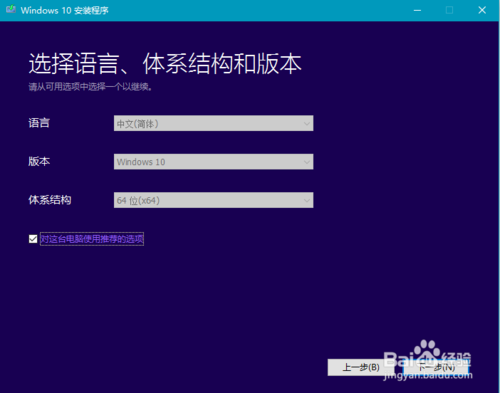The height and width of the screenshot is (393, 500).
Task: Uncheck the recommended options checkbox
Action: click(33, 239)
